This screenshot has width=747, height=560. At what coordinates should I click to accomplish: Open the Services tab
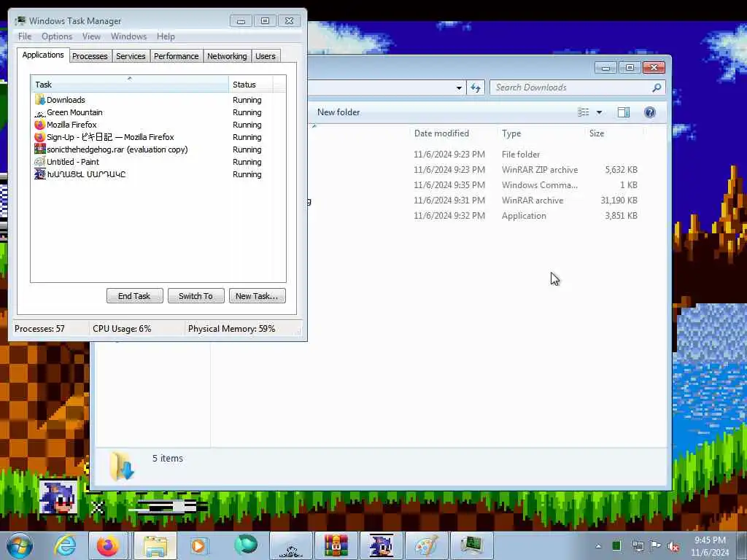coord(131,56)
